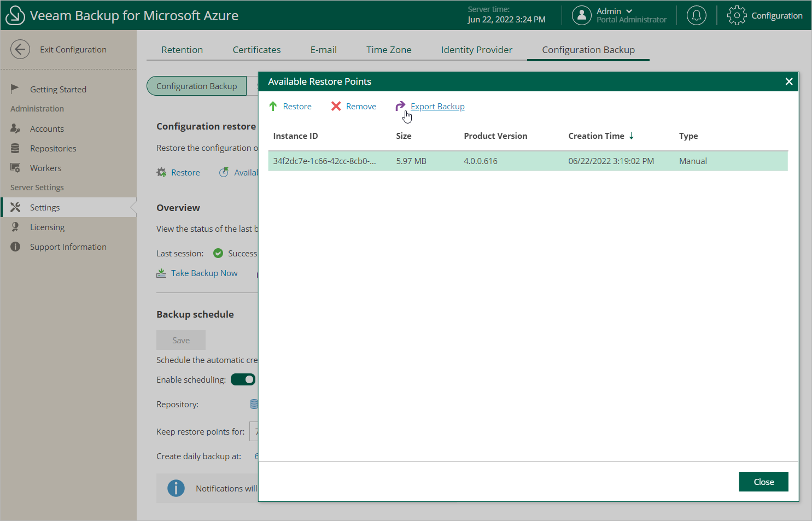Open the Time Zone tab

[389, 50]
